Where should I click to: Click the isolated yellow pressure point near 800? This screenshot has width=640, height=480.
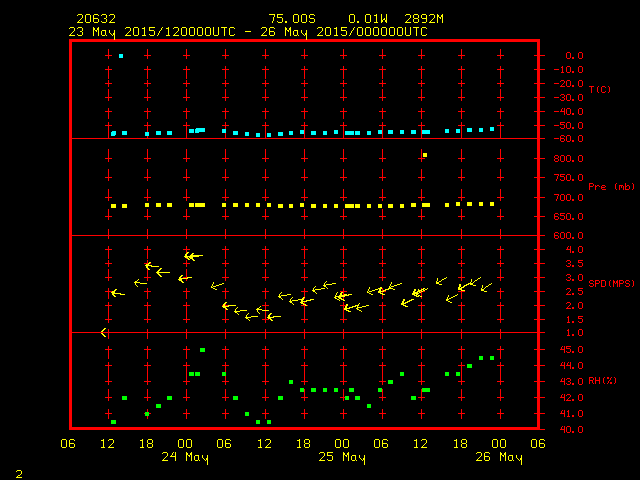coord(425,155)
